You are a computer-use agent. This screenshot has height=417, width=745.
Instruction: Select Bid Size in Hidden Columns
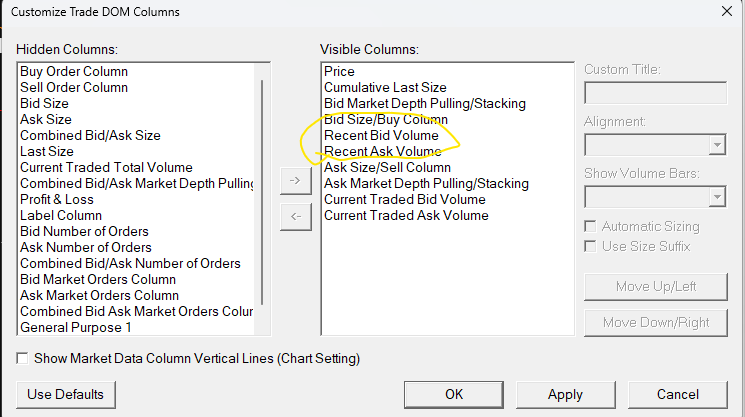pos(44,103)
